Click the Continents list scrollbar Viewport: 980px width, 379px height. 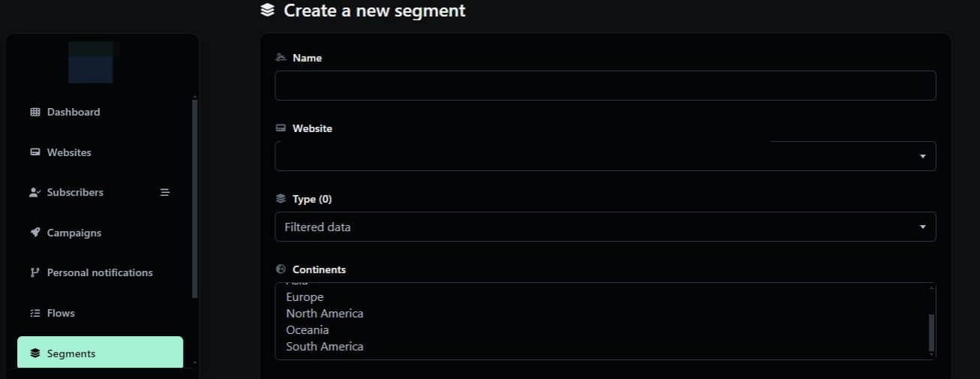932,332
